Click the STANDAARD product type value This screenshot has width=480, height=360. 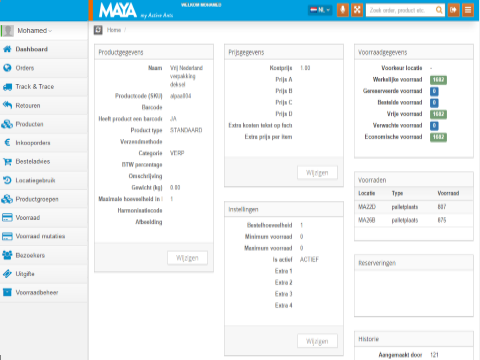186,130
